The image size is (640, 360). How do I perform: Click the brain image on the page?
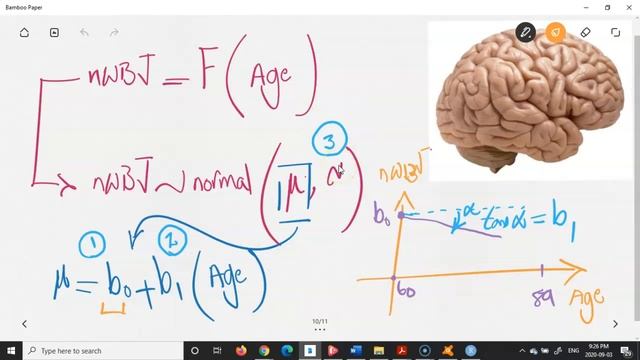point(531,100)
